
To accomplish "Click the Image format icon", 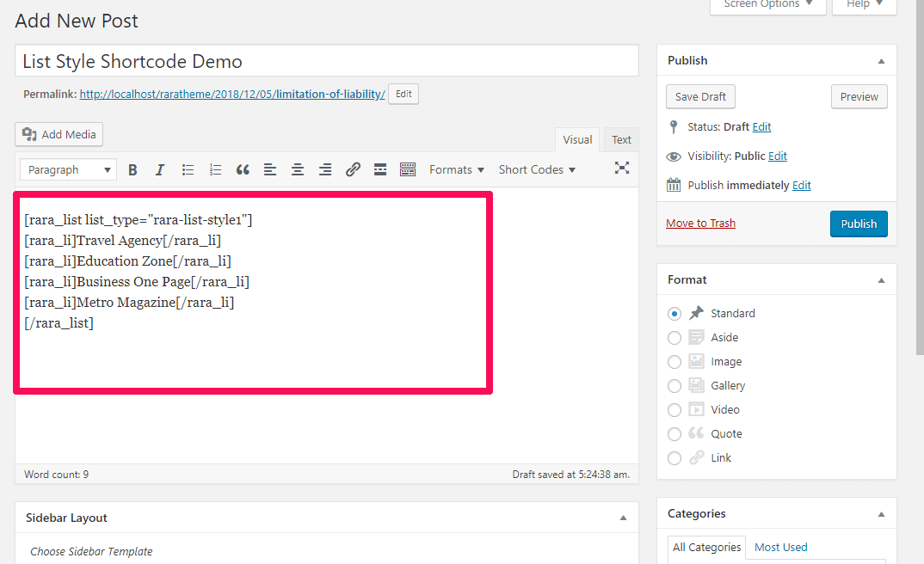I will pyautogui.click(x=697, y=361).
